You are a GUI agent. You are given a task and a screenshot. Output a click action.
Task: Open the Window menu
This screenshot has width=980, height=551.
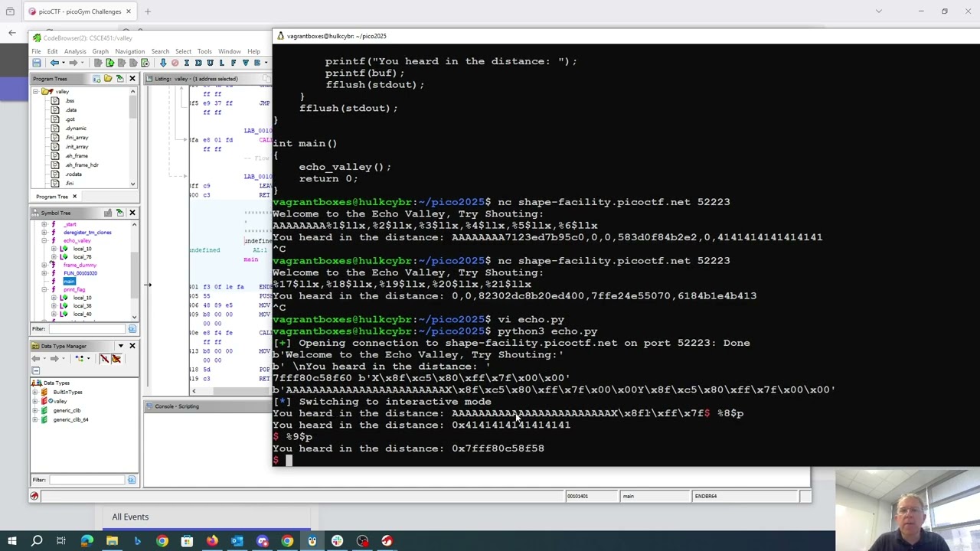pos(230,51)
